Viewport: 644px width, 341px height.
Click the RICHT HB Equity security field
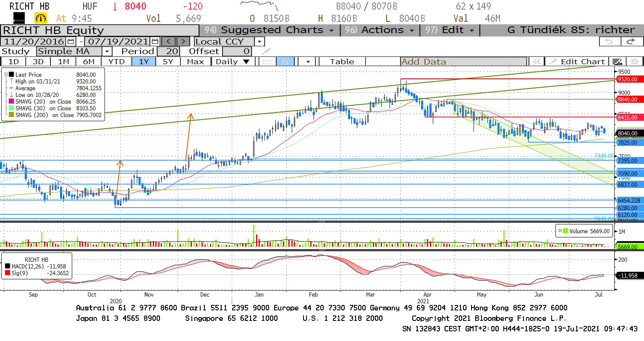point(100,30)
